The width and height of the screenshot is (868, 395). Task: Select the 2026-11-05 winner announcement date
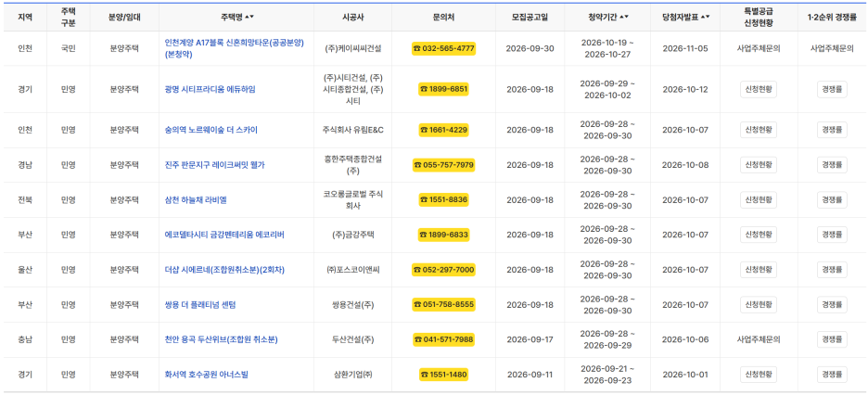[x=684, y=48]
